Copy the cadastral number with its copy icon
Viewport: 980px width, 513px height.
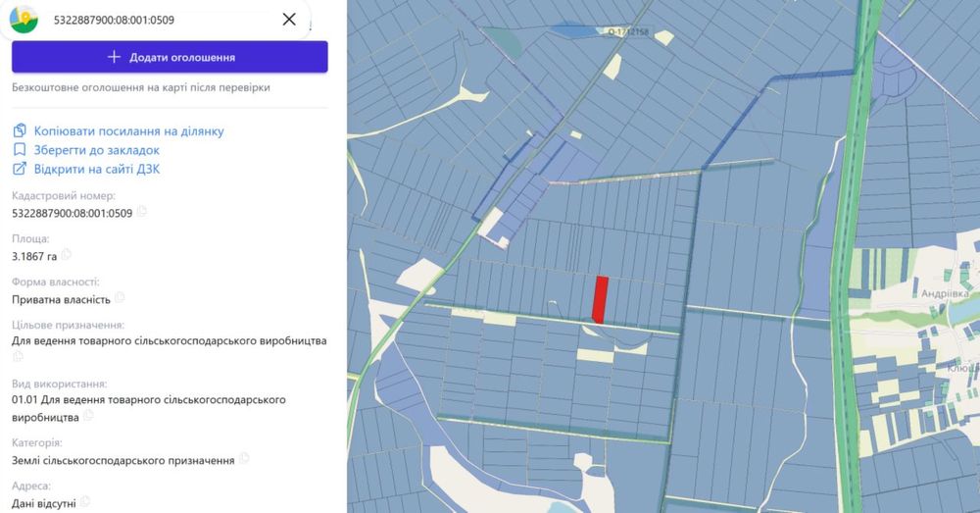[142, 212]
